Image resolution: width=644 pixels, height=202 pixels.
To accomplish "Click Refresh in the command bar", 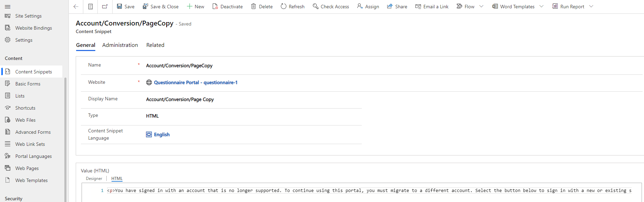I will click(293, 7).
